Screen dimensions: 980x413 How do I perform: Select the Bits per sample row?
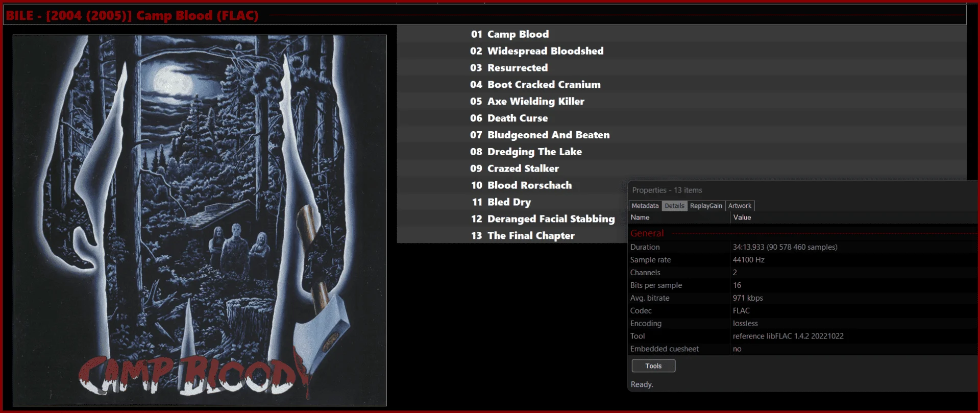[803, 285]
